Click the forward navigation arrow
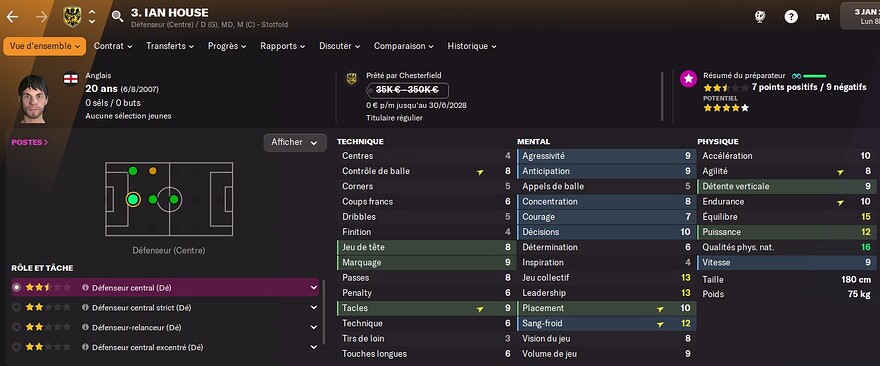Image resolution: width=880 pixels, height=366 pixels. pos(42,17)
